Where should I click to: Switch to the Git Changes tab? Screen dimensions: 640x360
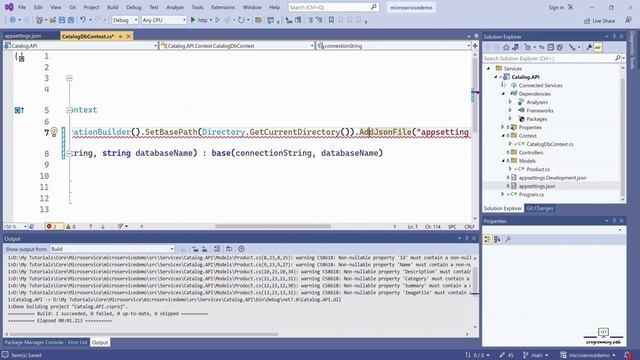click(x=540, y=208)
